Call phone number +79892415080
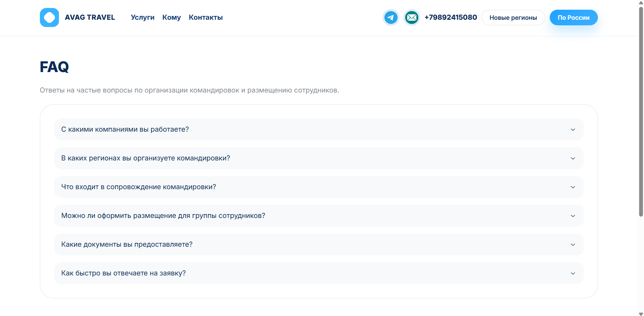This screenshot has height=316, width=644. (x=451, y=17)
